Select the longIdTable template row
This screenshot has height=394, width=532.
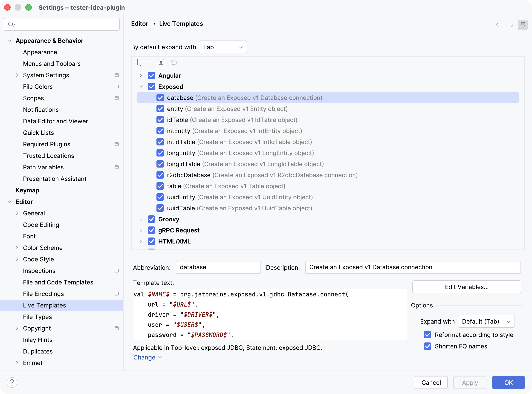click(328, 164)
